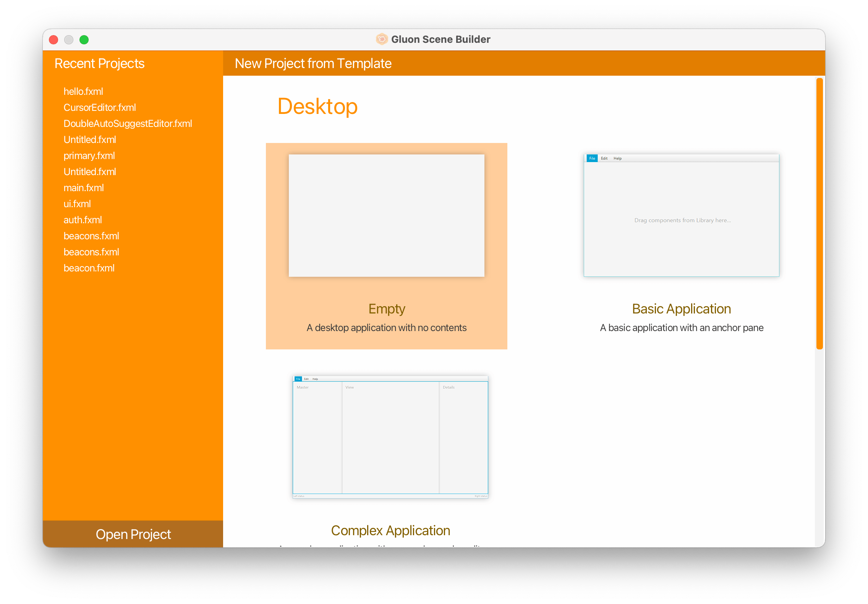Open the first Untitled.fxml recent project
This screenshot has height=604, width=868.
[90, 140]
